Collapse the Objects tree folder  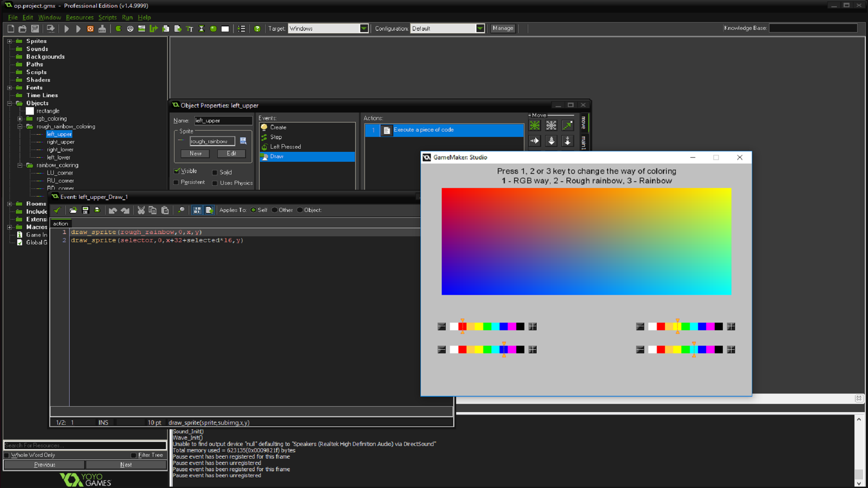pyautogui.click(x=9, y=103)
